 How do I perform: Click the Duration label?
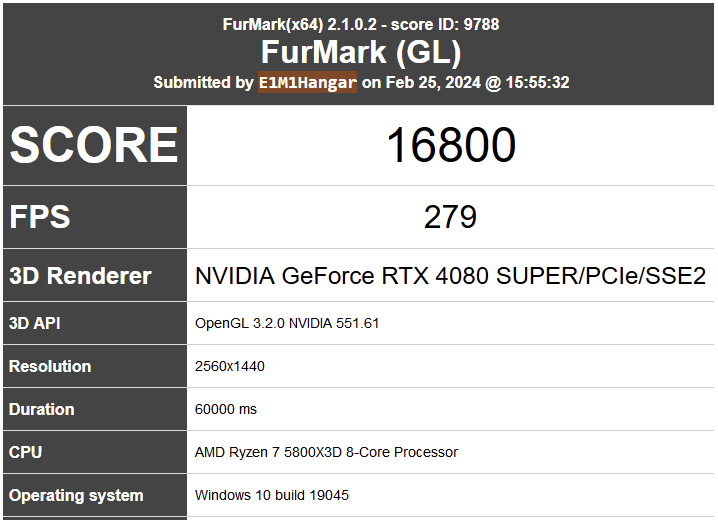click(x=41, y=409)
